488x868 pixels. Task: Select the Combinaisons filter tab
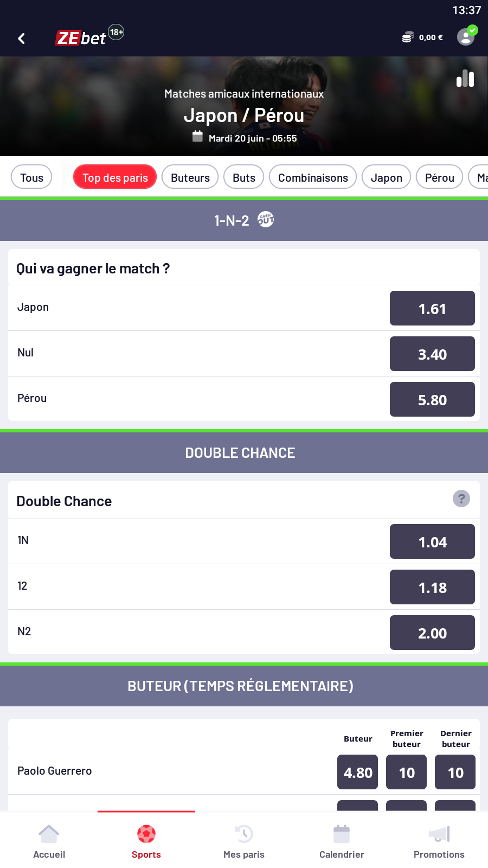[313, 177]
